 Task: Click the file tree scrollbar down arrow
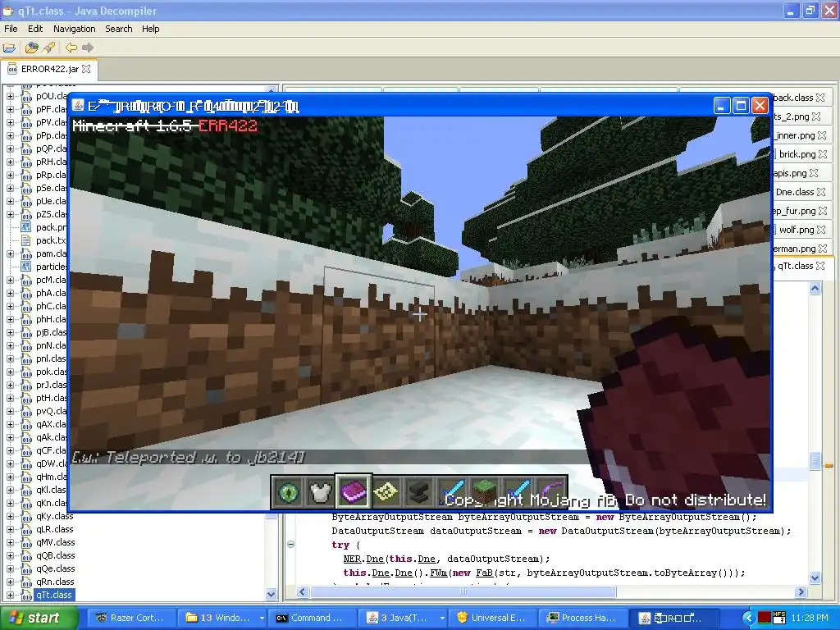pyautogui.click(x=271, y=594)
